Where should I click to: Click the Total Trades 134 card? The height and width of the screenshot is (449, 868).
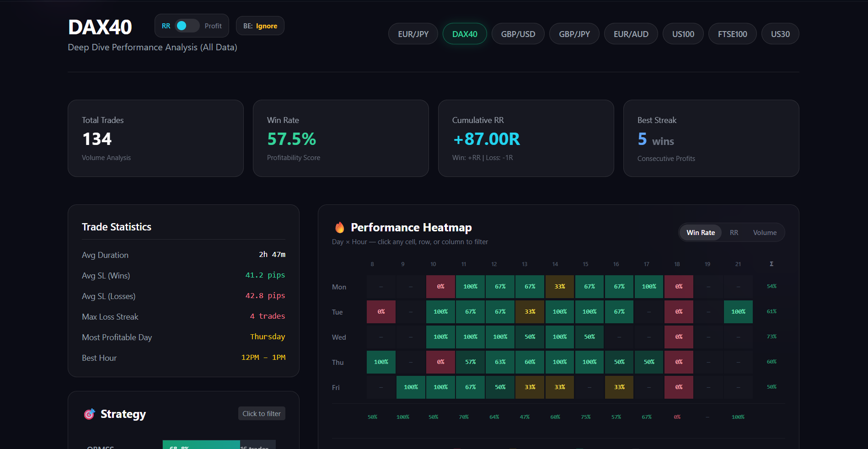[155, 138]
